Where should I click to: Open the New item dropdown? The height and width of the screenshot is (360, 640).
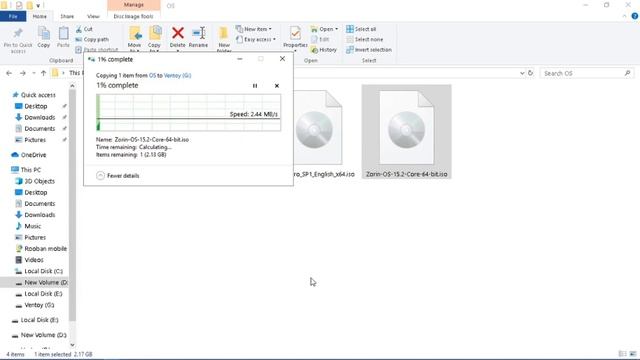253,29
